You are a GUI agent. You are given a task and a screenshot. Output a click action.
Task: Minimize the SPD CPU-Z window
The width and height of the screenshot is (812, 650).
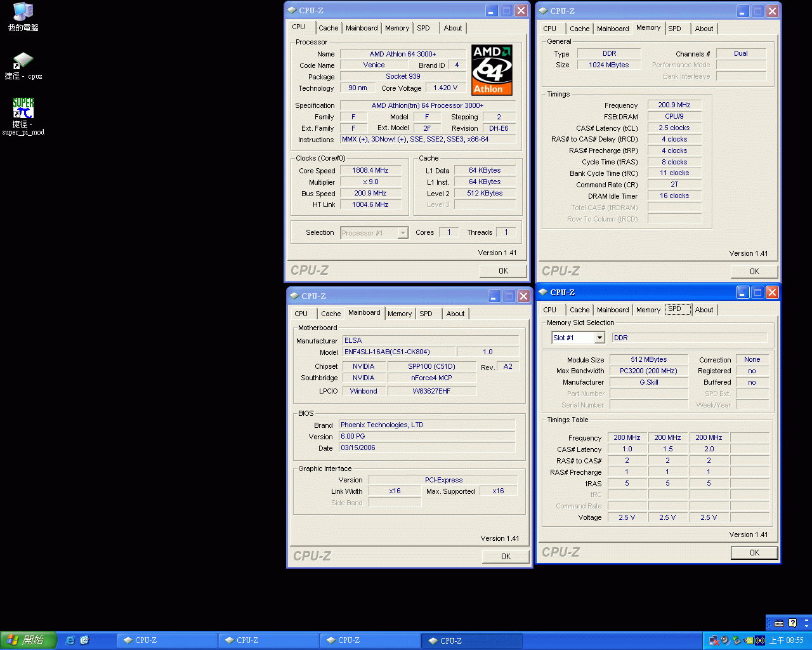tap(743, 292)
